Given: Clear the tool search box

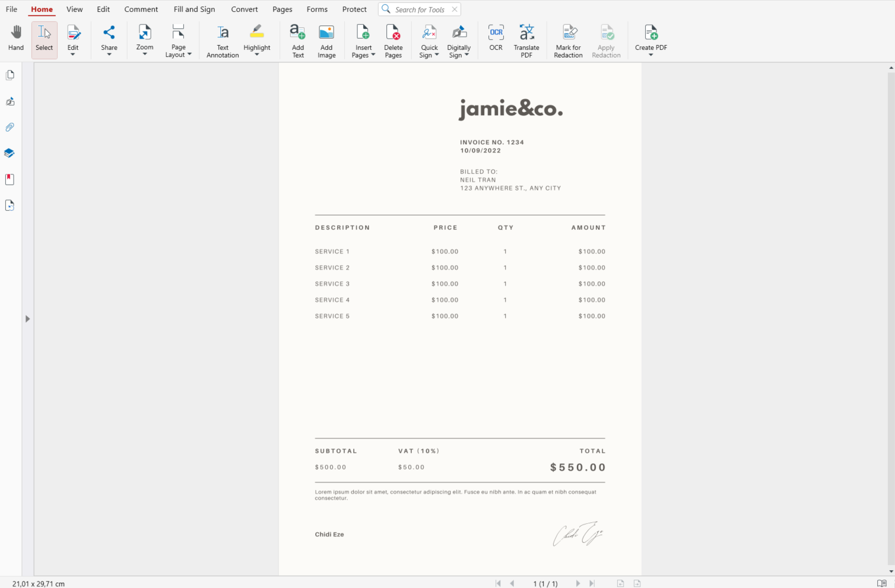Looking at the screenshot, I should [455, 9].
